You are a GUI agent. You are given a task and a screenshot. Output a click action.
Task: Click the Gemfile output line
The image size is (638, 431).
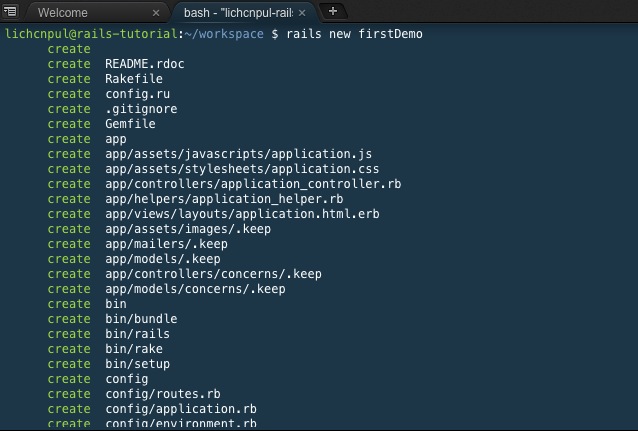[130, 124]
